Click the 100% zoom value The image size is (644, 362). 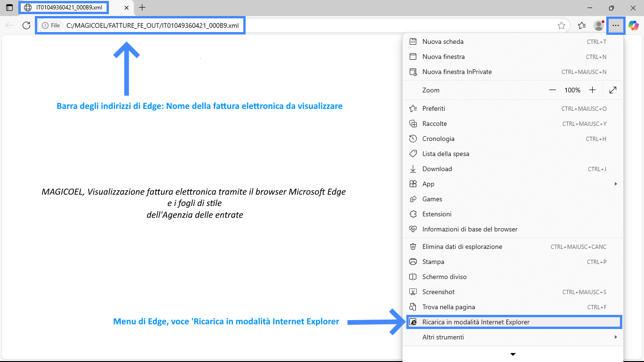572,90
